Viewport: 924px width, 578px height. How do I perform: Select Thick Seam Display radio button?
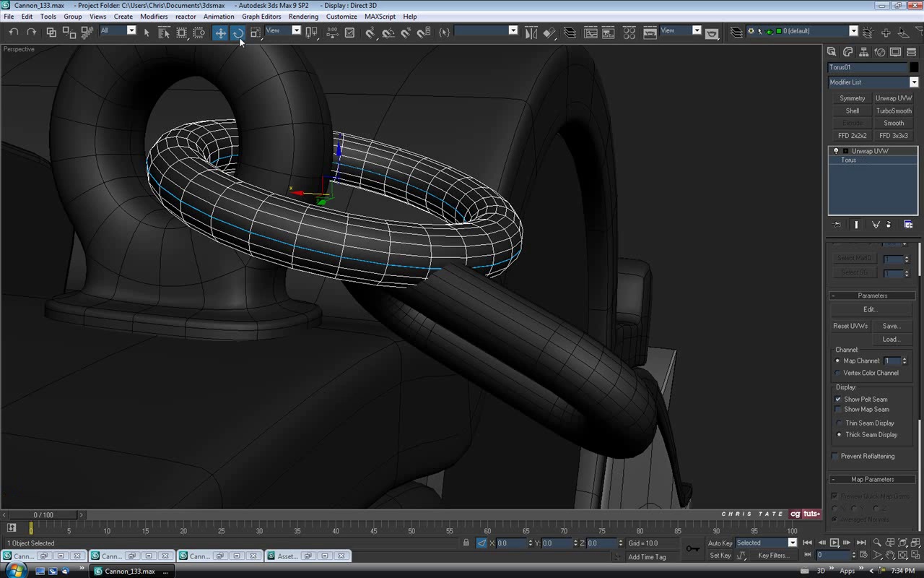839,435
